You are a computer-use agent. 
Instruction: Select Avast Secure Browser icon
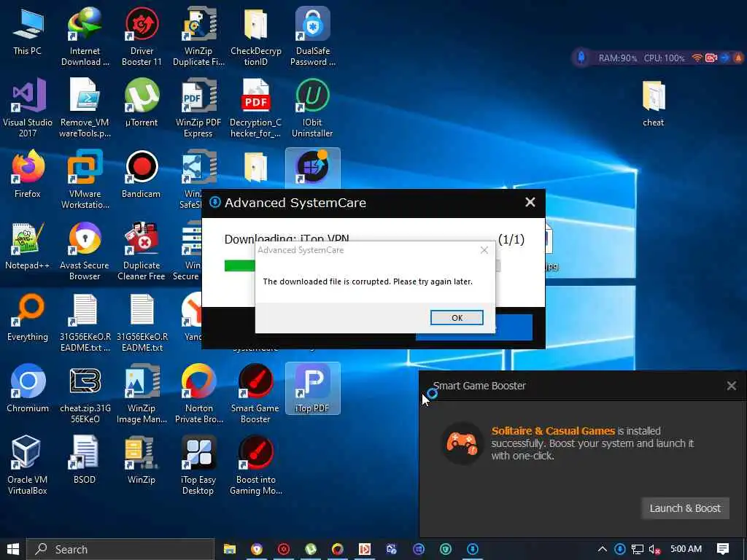tap(85, 251)
